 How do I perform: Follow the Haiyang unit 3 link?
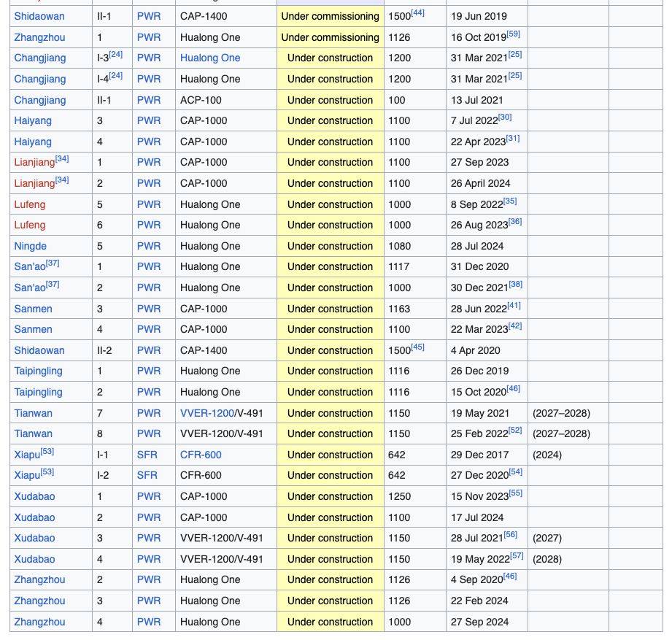tap(33, 120)
